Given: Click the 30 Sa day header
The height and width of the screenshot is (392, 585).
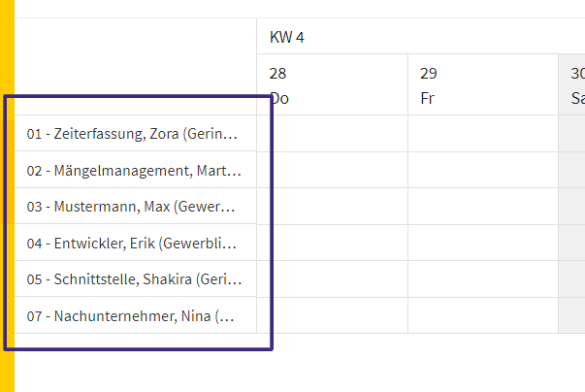Looking at the screenshot, I should coord(572,84).
